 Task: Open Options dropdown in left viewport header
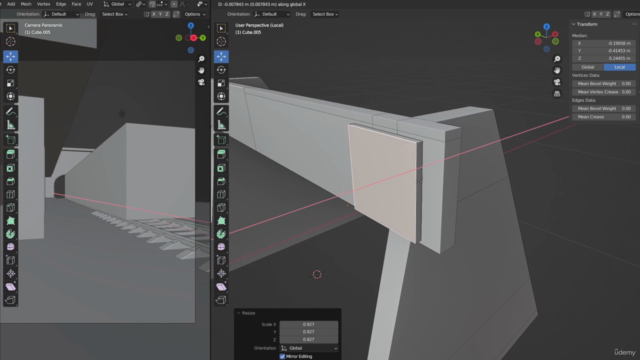tap(195, 14)
